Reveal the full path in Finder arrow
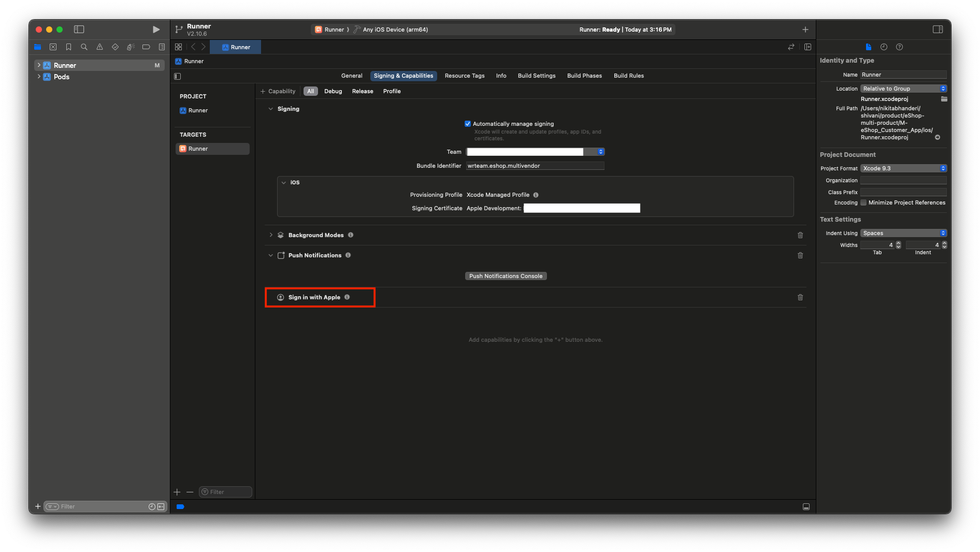Viewport: 980px width, 552px height. (x=938, y=138)
